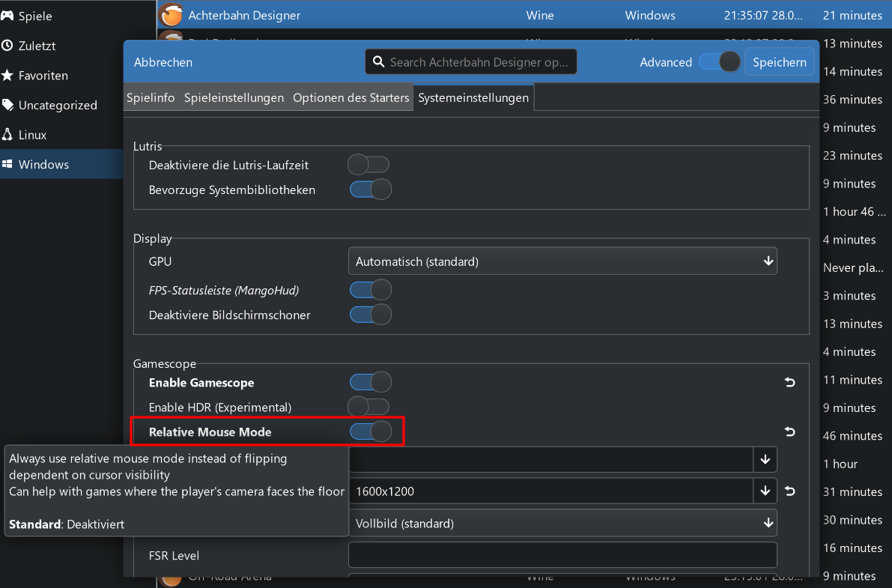Click the Windows platform cell in Achterbahn row
Viewport: 892px width, 588px height.
[x=649, y=16]
